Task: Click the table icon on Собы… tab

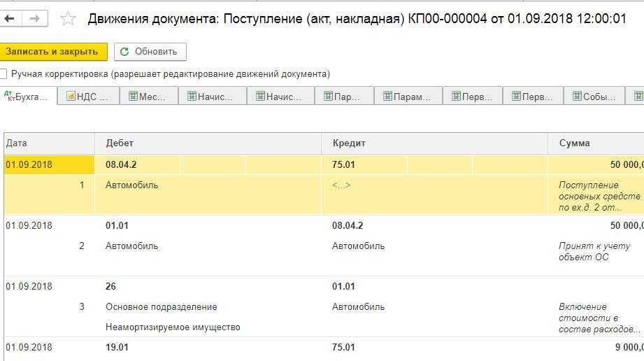Action: pos(578,97)
